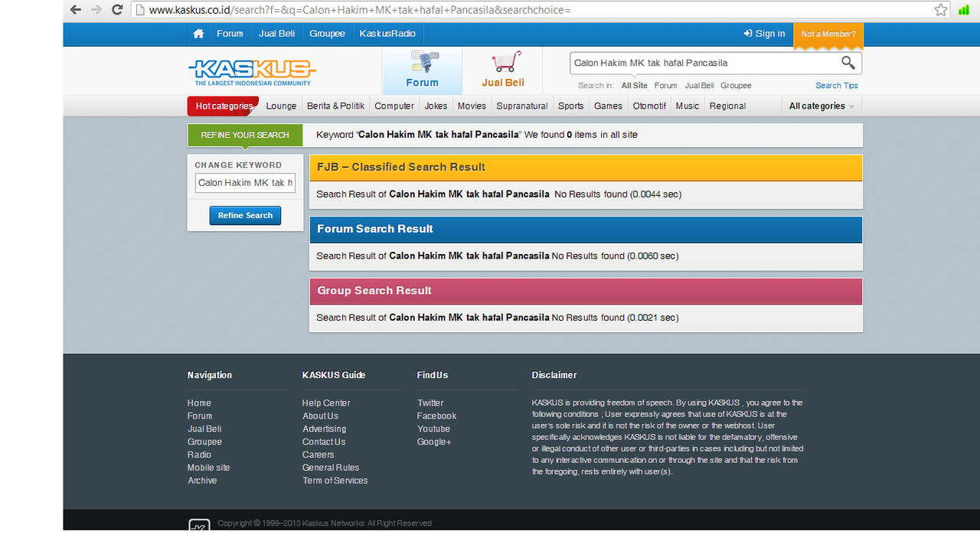Image resolution: width=980 pixels, height=551 pixels.
Task: Open the Otomotif category
Action: point(649,106)
